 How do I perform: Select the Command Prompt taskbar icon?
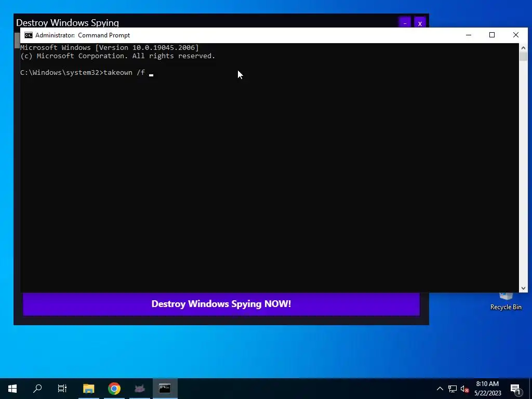[x=165, y=389]
